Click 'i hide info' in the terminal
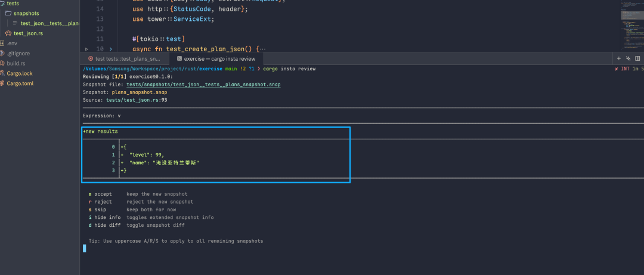644x275 pixels. [x=104, y=217]
